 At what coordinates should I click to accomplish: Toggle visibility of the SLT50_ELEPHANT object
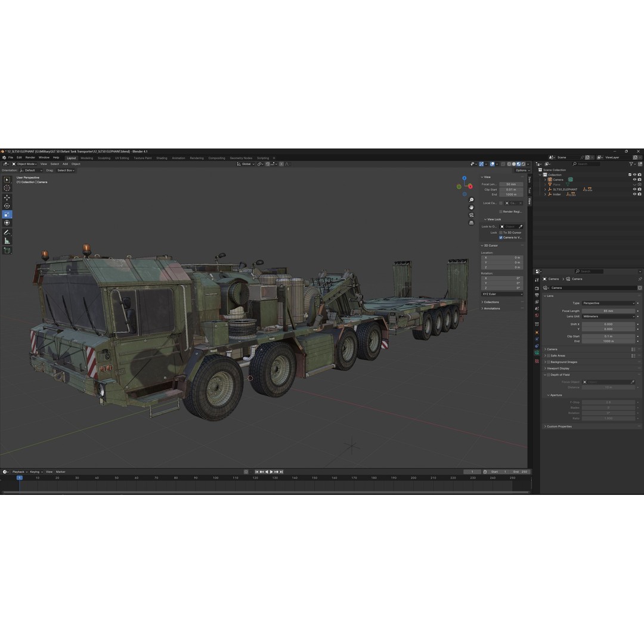[634, 189]
